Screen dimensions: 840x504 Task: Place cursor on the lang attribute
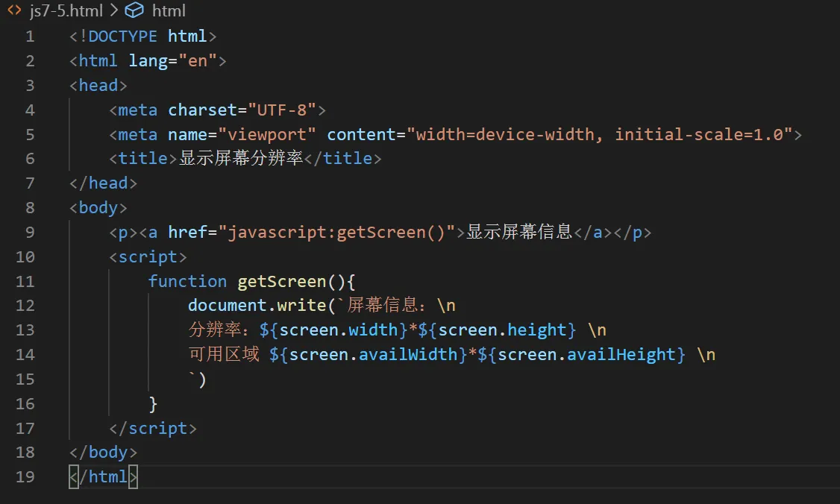(148, 61)
